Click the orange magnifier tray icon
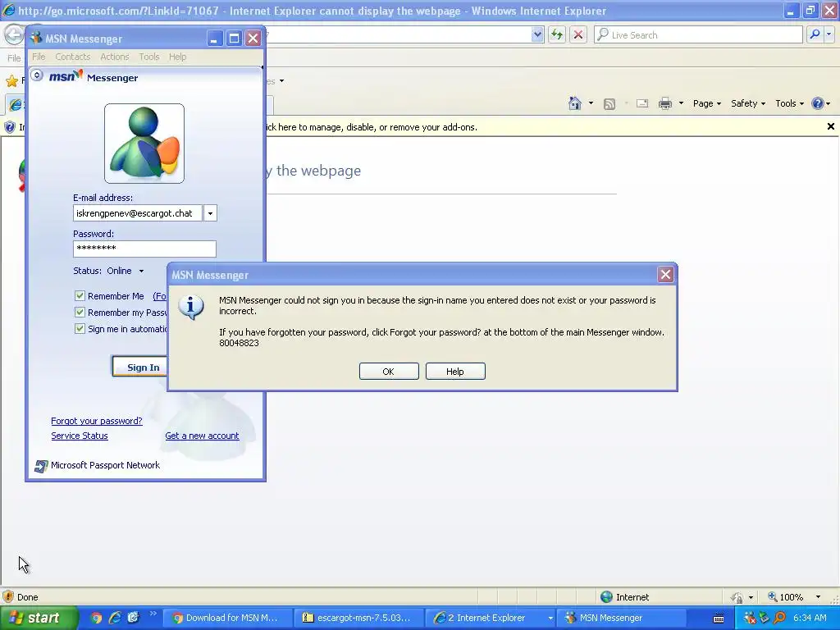840x630 pixels. pos(780,618)
